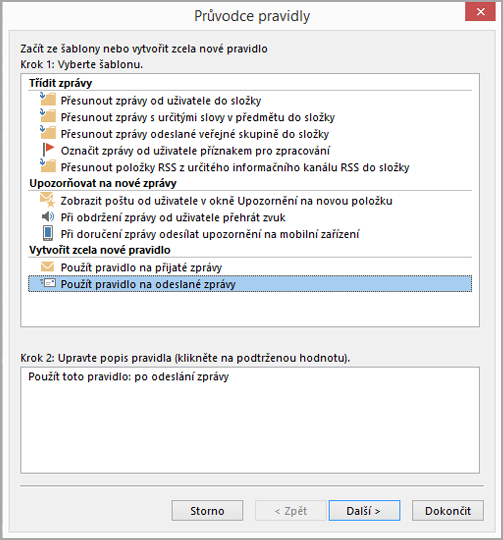Click the Storno button
This screenshot has width=503, height=540.
point(207,510)
